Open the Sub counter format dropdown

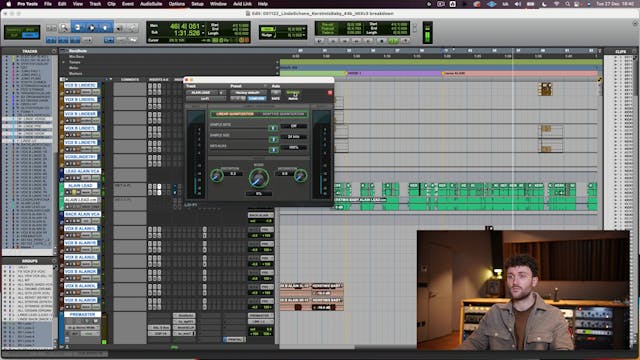coord(203,33)
